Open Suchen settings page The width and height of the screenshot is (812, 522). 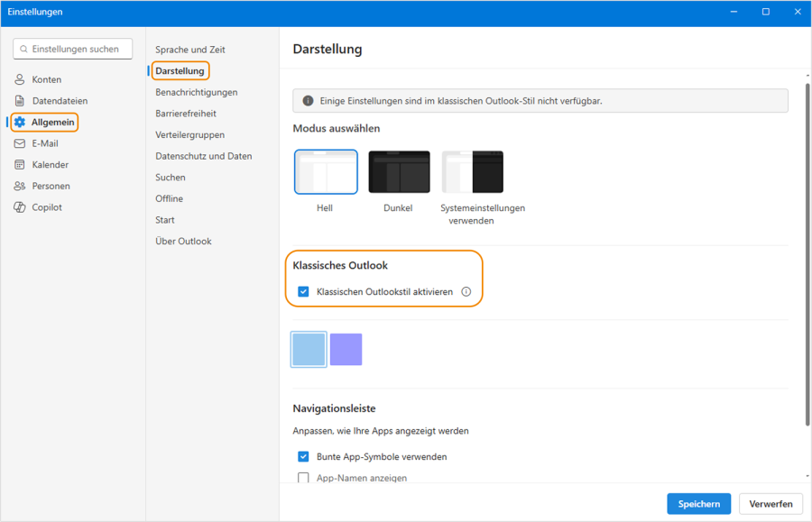170,177
